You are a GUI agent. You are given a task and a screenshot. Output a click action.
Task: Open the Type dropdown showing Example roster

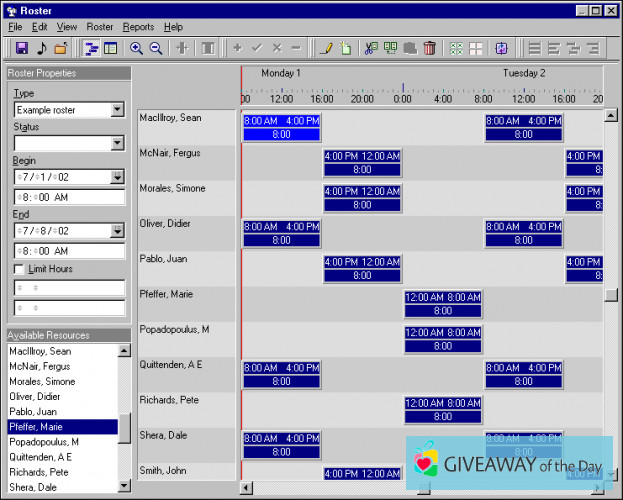[117, 110]
